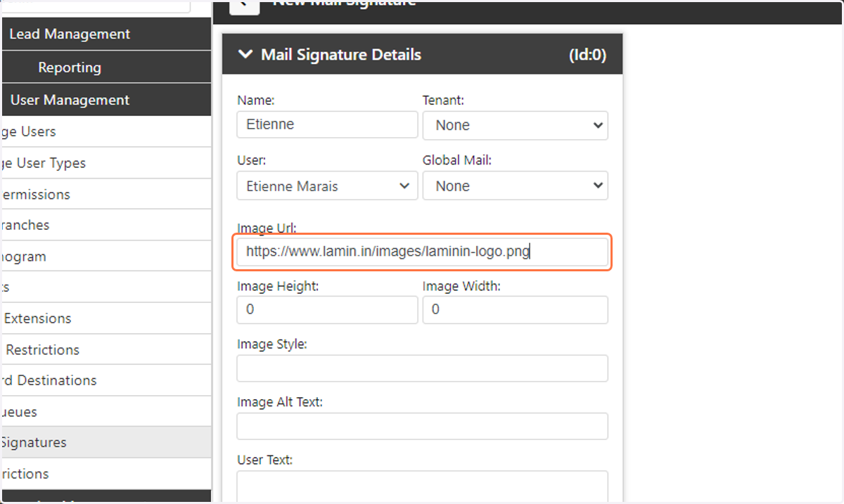Click the Image Url input field

pyautogui.click(x=422, y=252)
